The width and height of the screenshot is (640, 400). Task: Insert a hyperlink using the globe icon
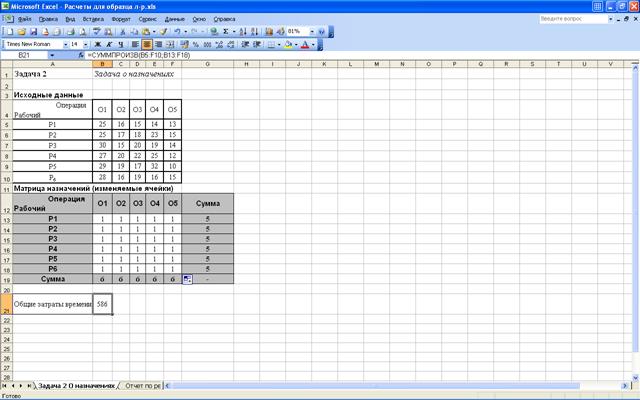point(213,31)
